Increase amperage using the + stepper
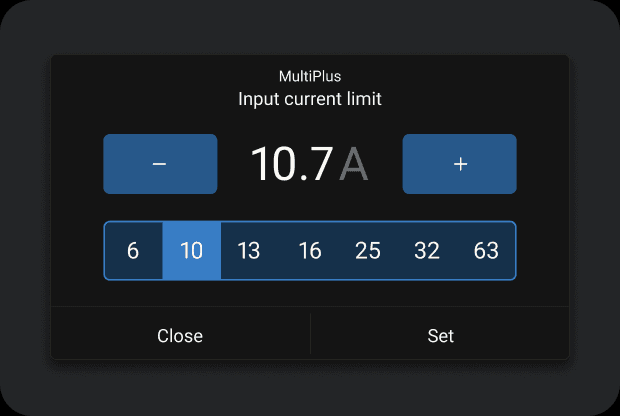This screenshot has height=416, width=620. [x=459, y=164]
